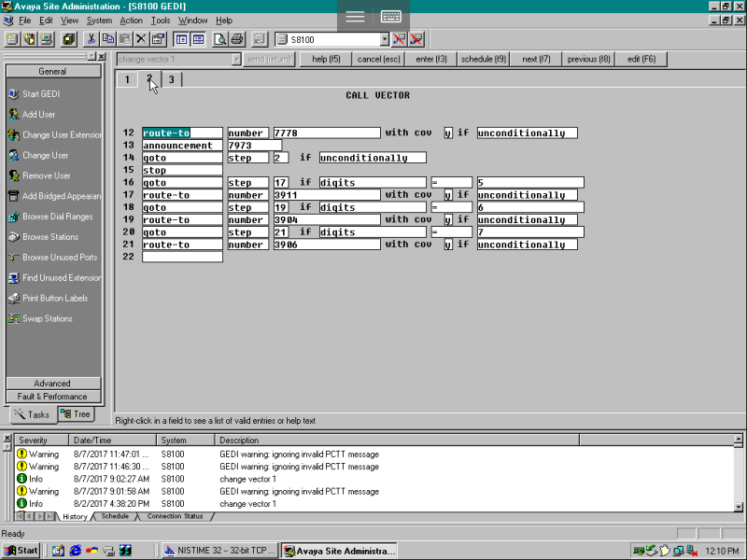747x560 pixels.
Task: Click the second window layout toolbar icon
Action: [x=198, y=39]
